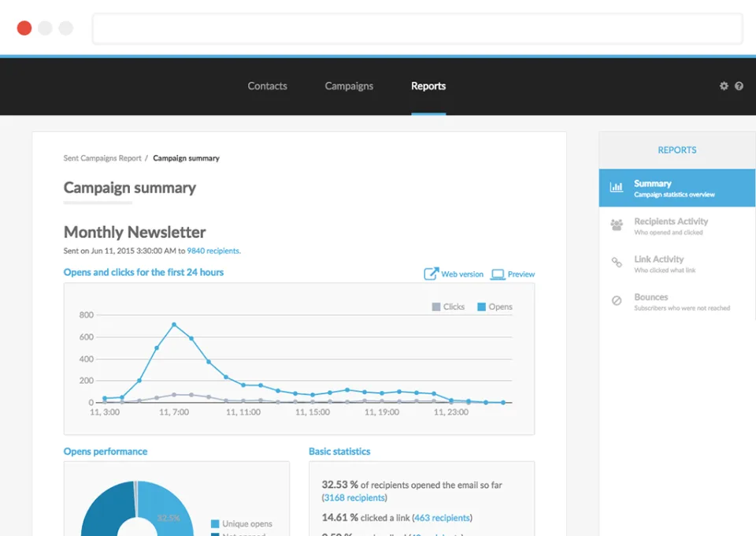Open the 3168 recipients link
The image size is (756, 536).
tap(354, 498)
